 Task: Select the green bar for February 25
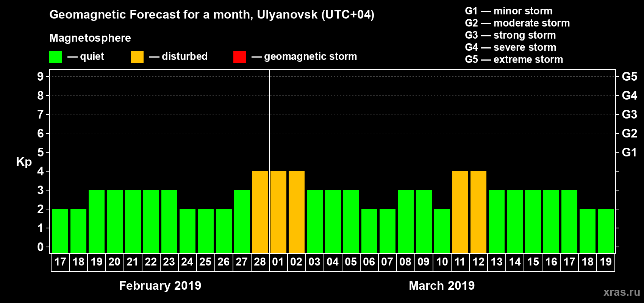[206, 231]
